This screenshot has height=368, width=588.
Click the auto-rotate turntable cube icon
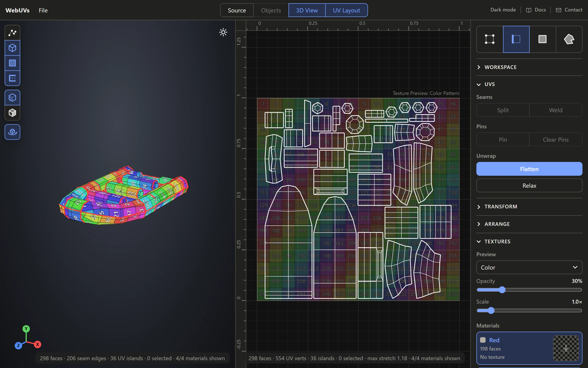(x=12, y=132)
